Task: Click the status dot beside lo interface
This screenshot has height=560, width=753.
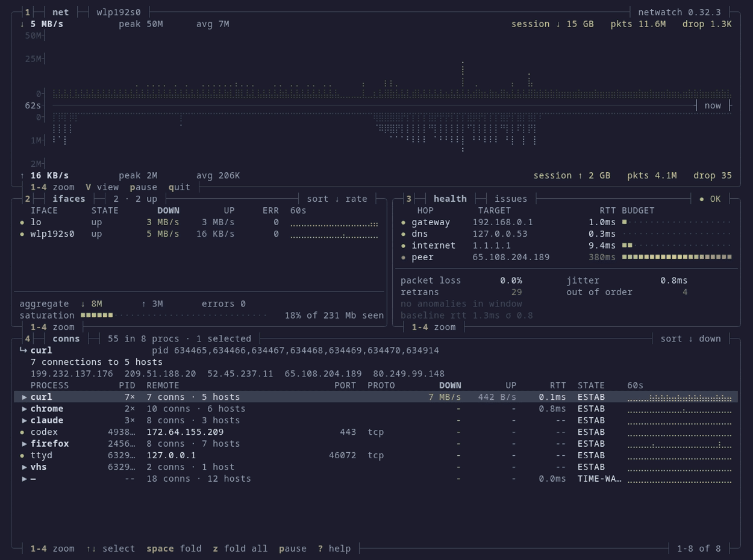Action: point(22,222)
